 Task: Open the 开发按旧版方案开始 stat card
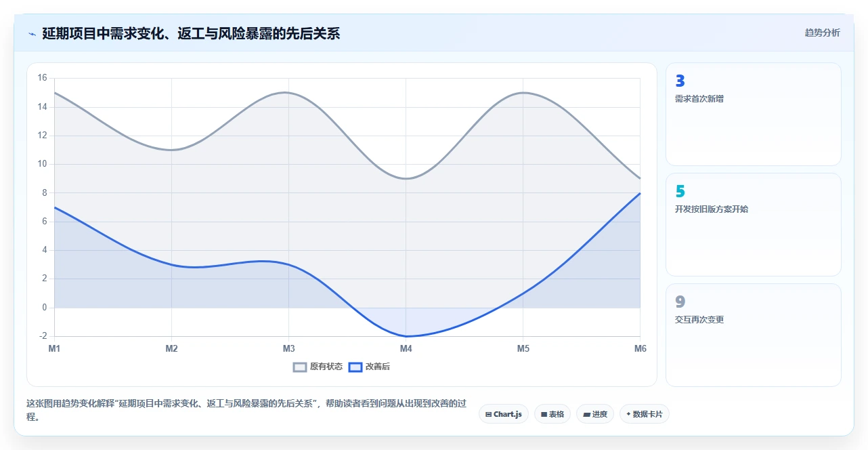[x=754, y=224]
